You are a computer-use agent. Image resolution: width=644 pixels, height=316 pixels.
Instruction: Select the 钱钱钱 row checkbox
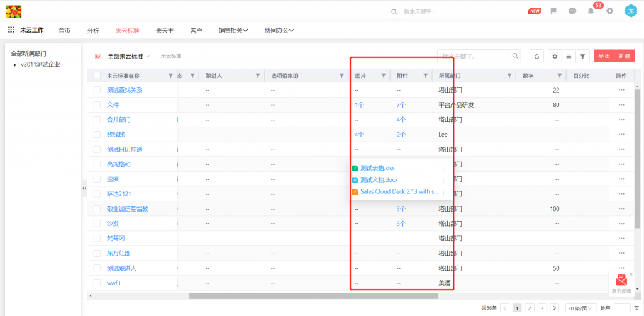(x=97, y=135)
